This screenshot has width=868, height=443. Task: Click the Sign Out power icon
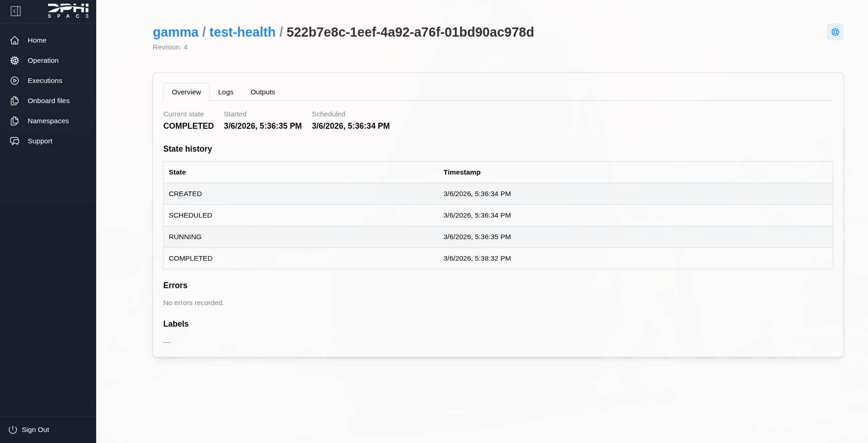click(13, 430)
